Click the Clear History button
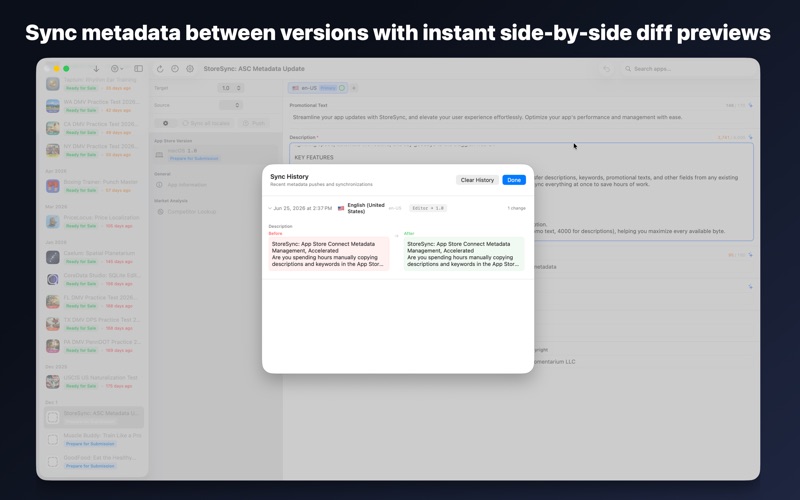This screenshot has height=500, width=800. tap(477, 180)
